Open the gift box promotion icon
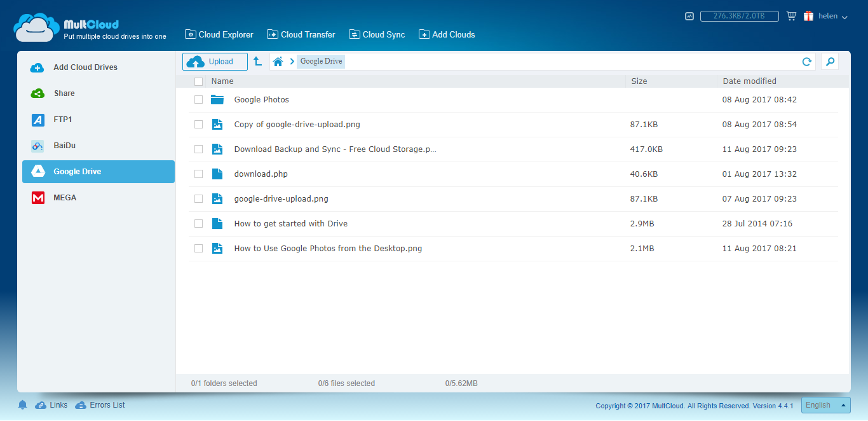 click(808, 15)
